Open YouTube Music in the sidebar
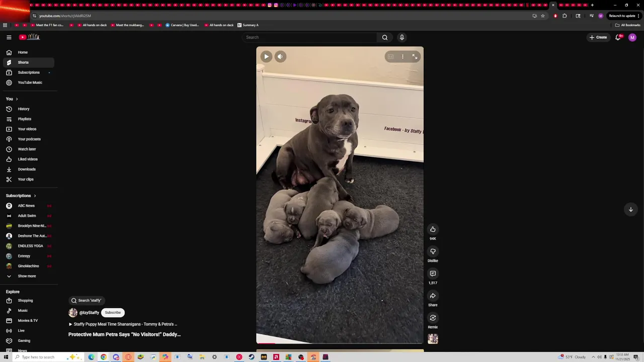Viewport: 644px width, 362px height. [28, 82]
